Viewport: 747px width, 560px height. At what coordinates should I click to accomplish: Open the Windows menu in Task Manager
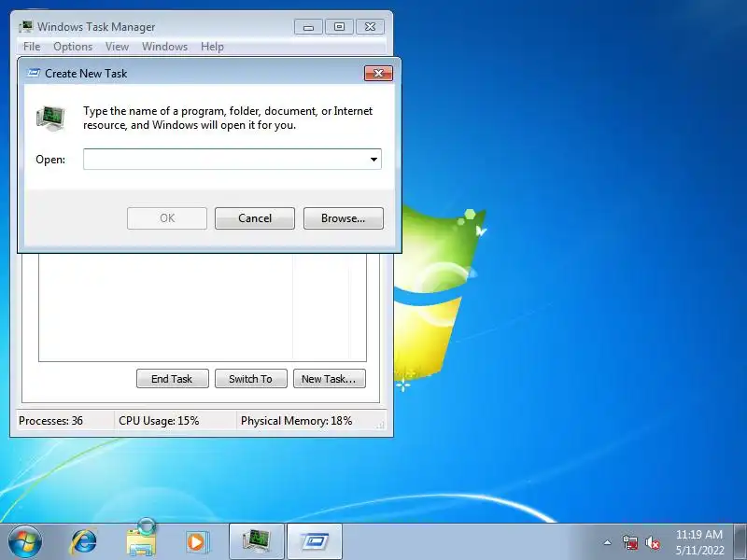click(165, 47)
